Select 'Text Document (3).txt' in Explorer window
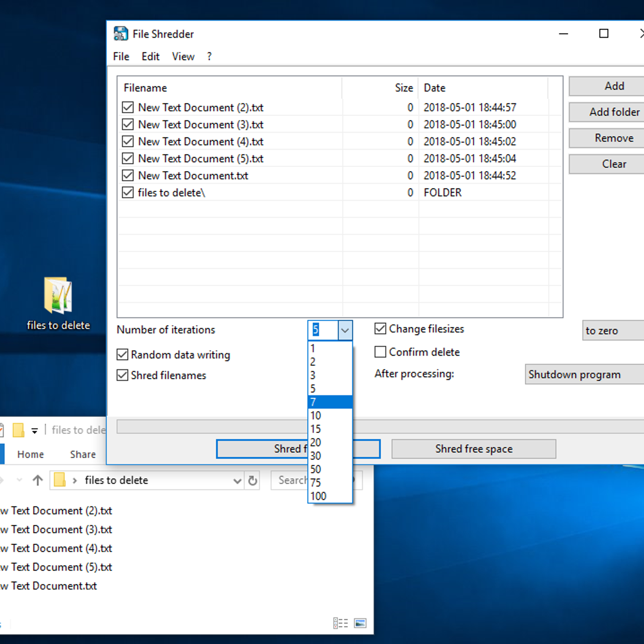The image size is (644, 644). 56,529
